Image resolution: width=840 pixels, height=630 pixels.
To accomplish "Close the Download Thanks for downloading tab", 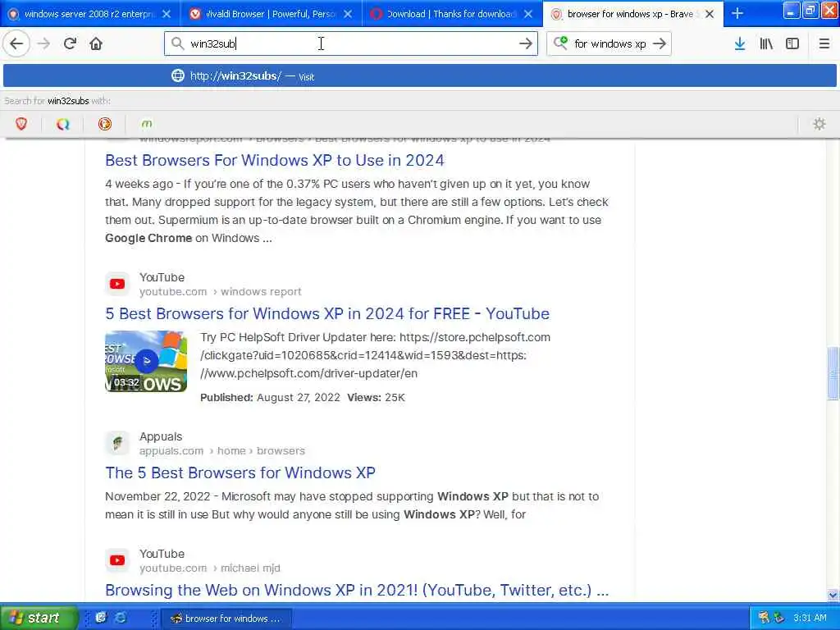I will coord(528,14).
